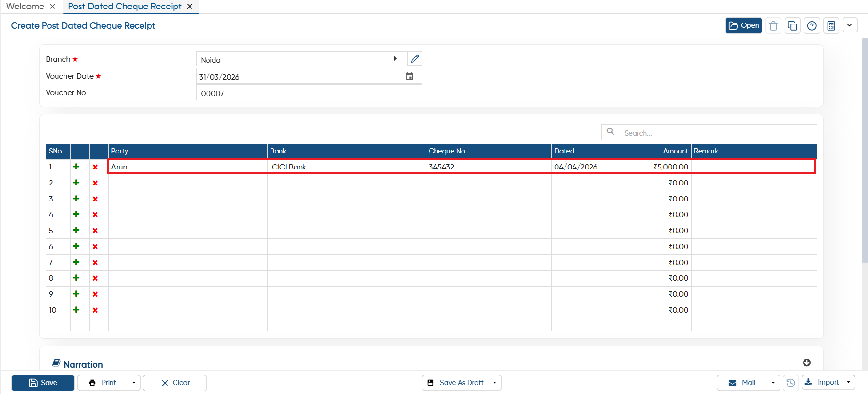Click the delete trash icon in header
The image size is (868, 394).
[x=773, y=26]
